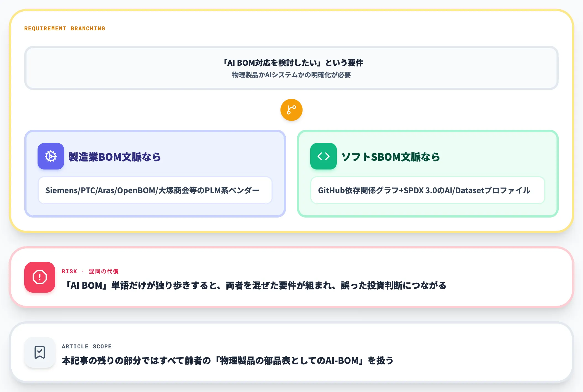Select the GitHub依存関係グラフ+SPDX 3.0 profile box

pyautogui.click(x=428, y=190)
